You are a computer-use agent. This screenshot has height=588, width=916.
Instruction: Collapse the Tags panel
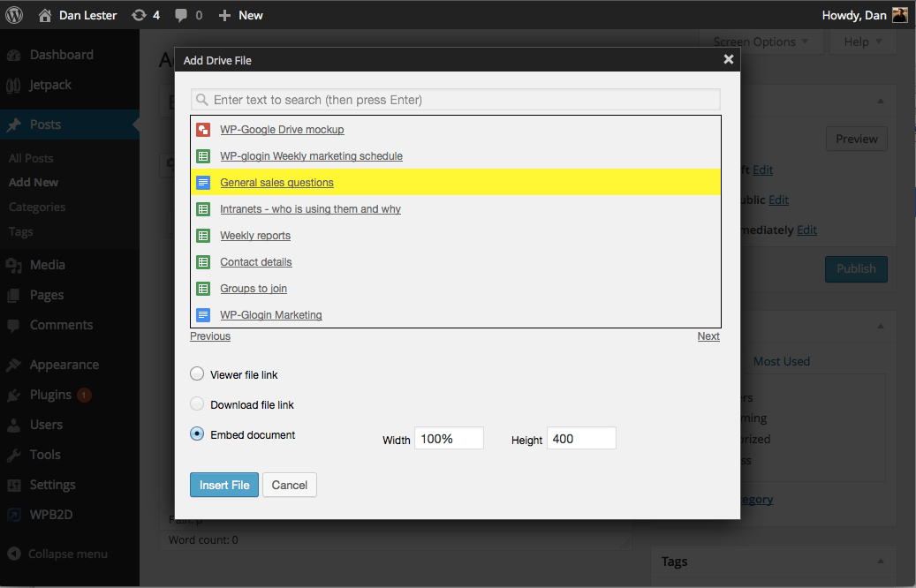coord(880,562)
